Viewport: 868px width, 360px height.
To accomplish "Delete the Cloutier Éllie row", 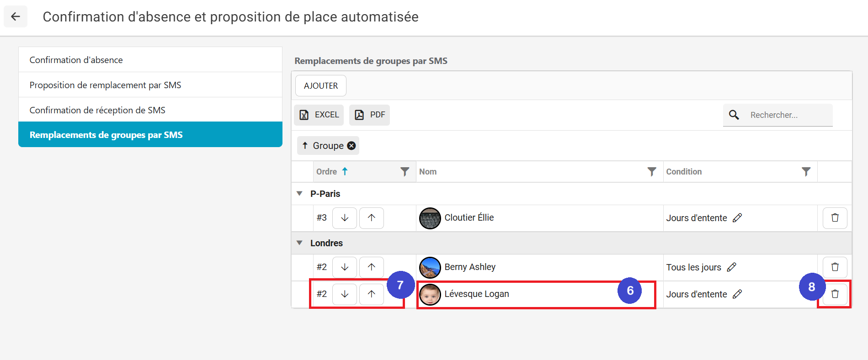I will pos(835,218).
